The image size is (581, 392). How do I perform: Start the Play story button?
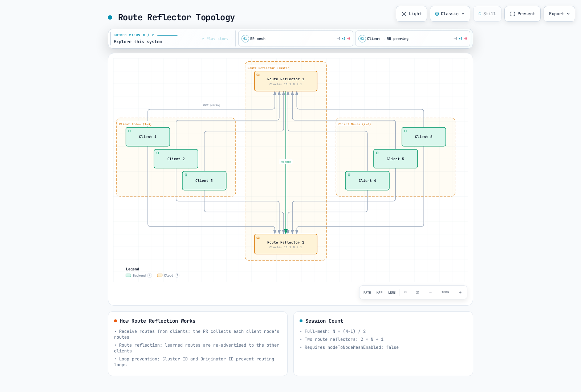point(215,38)
